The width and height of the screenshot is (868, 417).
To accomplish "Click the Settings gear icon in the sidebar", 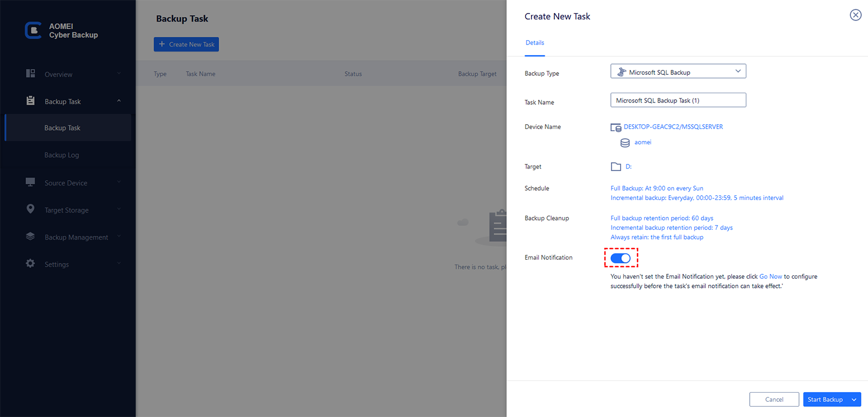I will pyautogui.click(x=30, y=263).
